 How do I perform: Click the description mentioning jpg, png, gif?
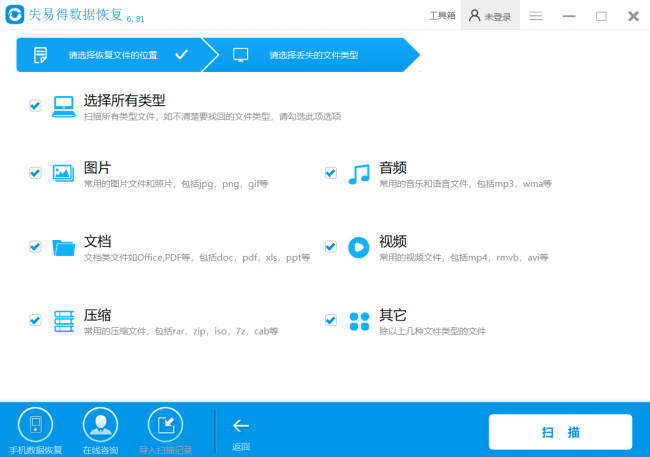(x=176, y=184)
